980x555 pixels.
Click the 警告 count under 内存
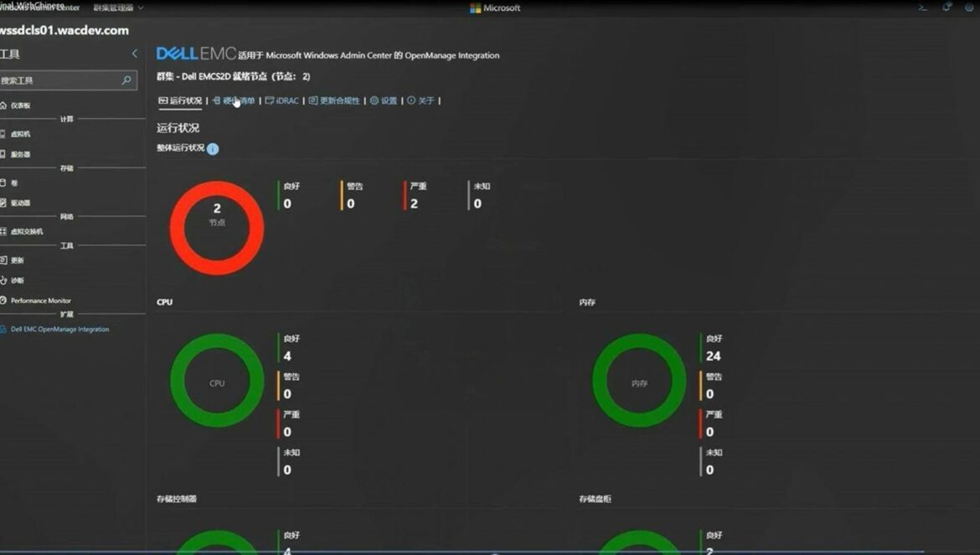[x=710, y=394]
